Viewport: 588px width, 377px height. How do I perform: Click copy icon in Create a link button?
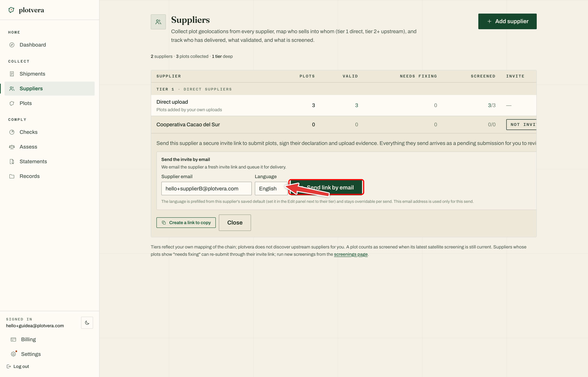(x=164, y=223)
